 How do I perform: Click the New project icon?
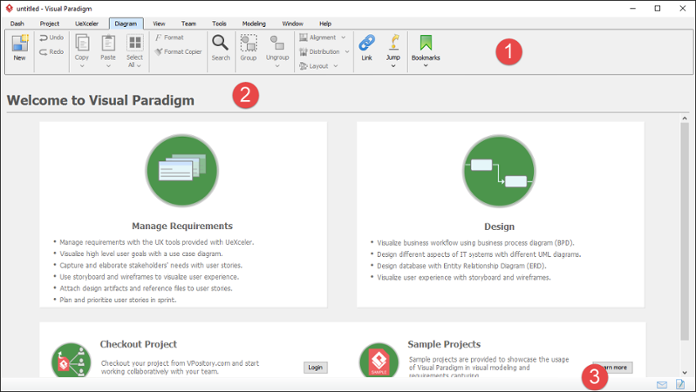[20, 43]
